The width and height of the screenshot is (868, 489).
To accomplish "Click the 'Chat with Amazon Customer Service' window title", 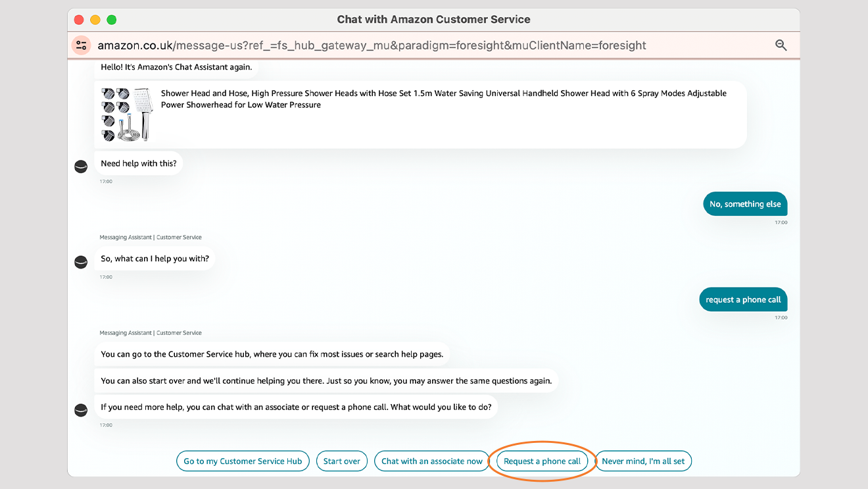I will (x=433, y=20).
